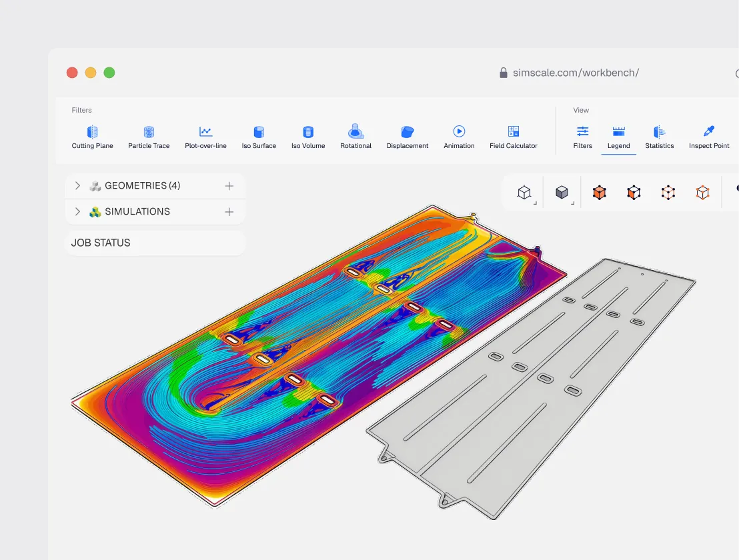The height and width of the screenshot is (560, 739).
Task: Expand the GEOMETRIES (4) tree
Action: [x=78, y=185]
